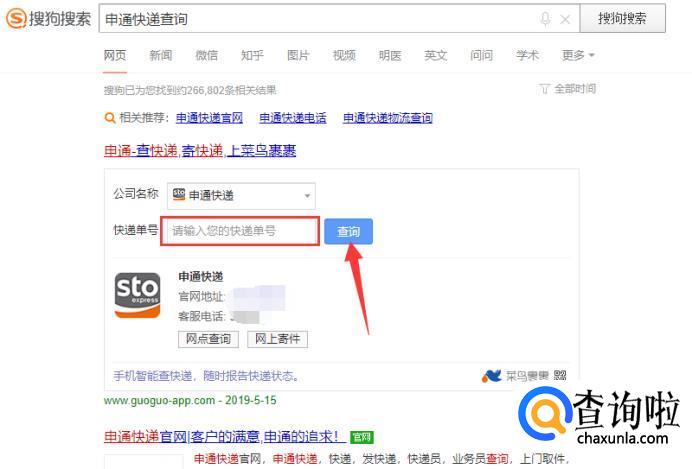Open the 全部时间 time filter
692x469 pixels.
(x=568, y=89)
